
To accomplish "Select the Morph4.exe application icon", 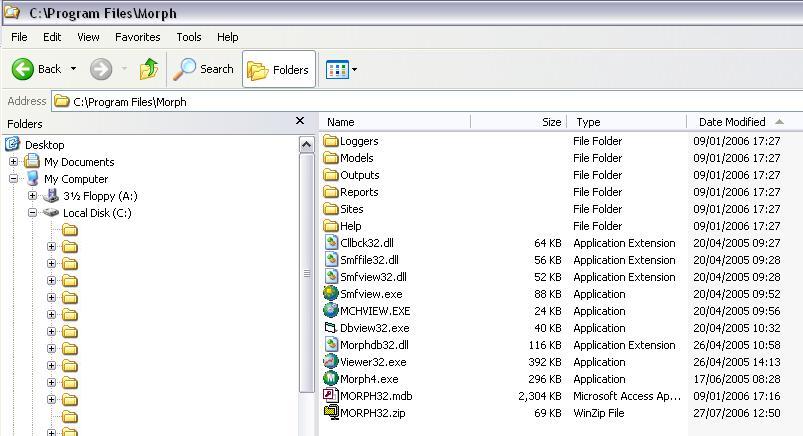I will click(331, 379).
